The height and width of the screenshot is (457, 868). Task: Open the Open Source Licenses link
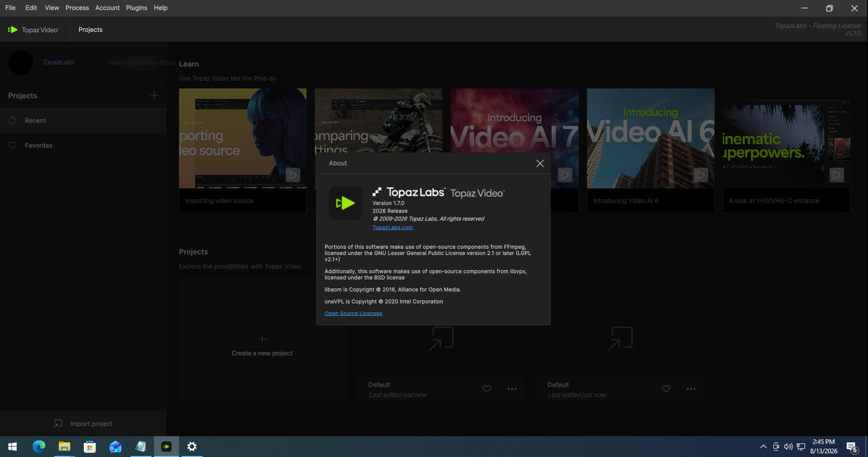point(353,313)
